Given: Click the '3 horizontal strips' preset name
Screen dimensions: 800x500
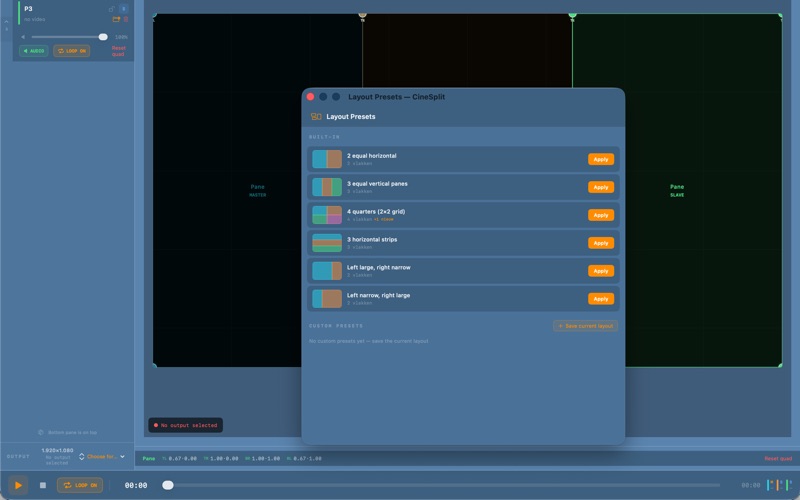Looking at the screenshot, I should pos(372,239).
